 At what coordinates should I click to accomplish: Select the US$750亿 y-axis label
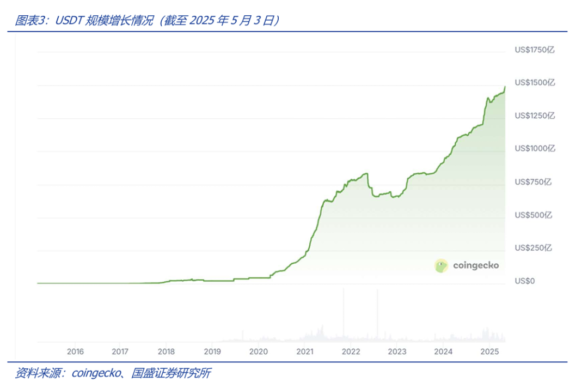coord(533,182)
